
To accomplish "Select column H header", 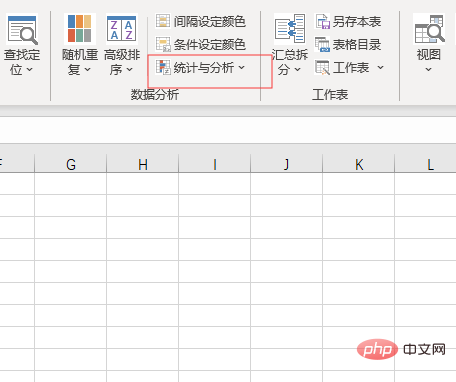I will click(x=143, y=164).
